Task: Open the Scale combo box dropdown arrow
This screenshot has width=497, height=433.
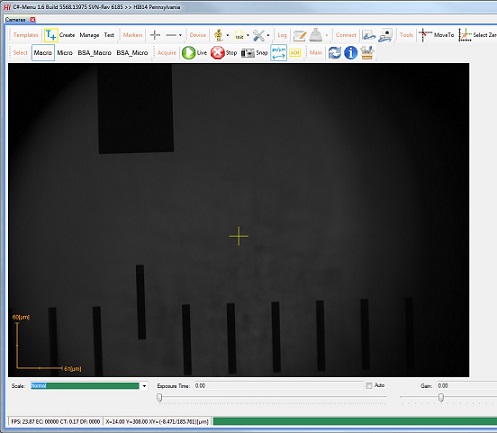Action: (x=144, y=386)
